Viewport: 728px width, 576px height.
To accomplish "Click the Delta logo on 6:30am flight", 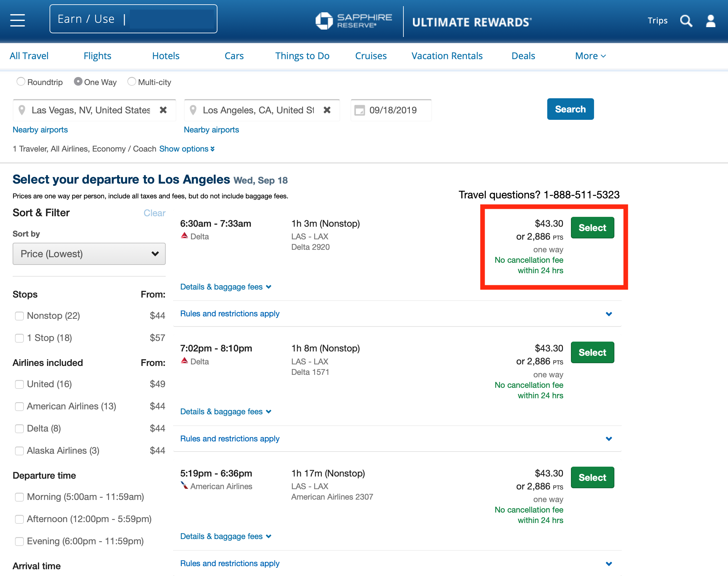I will pyautogui.click(x=184, y=235).
